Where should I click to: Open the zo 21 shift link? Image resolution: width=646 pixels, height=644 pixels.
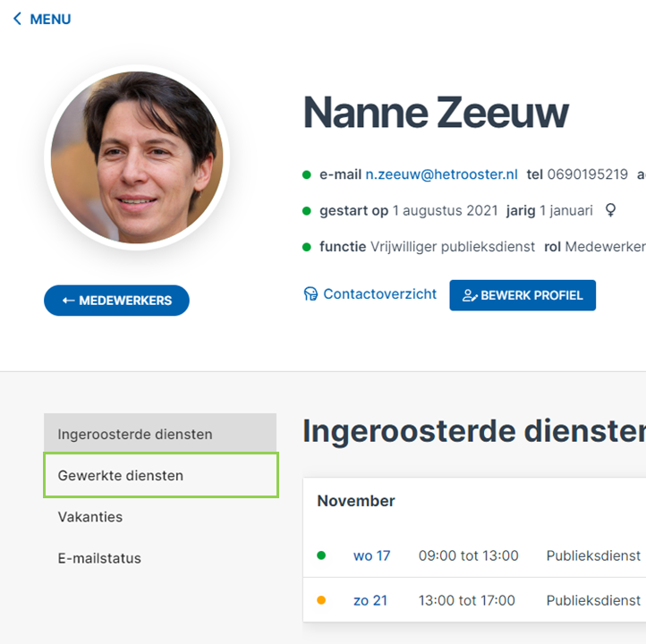[370, 601]
